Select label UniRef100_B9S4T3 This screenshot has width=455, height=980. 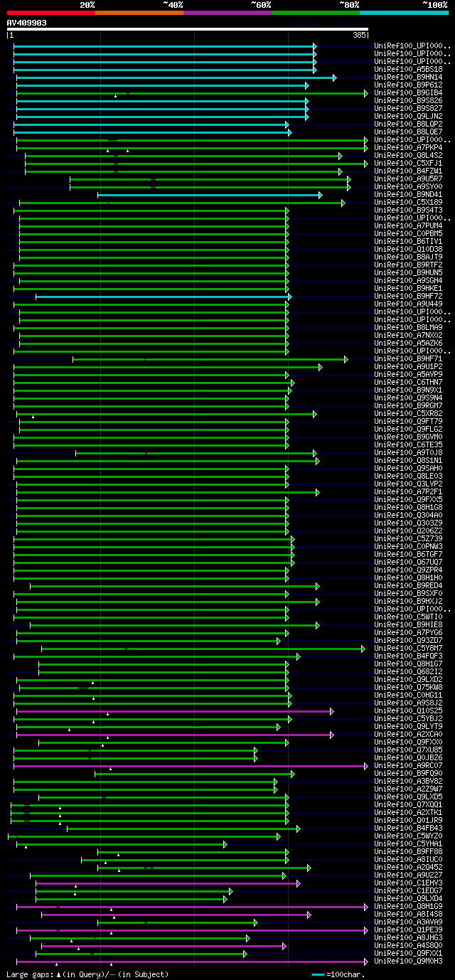pos(409,211)
